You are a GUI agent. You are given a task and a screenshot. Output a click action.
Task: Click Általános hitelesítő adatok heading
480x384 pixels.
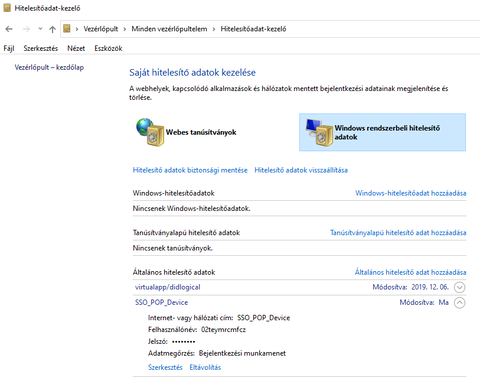click(x=174, y=272)
